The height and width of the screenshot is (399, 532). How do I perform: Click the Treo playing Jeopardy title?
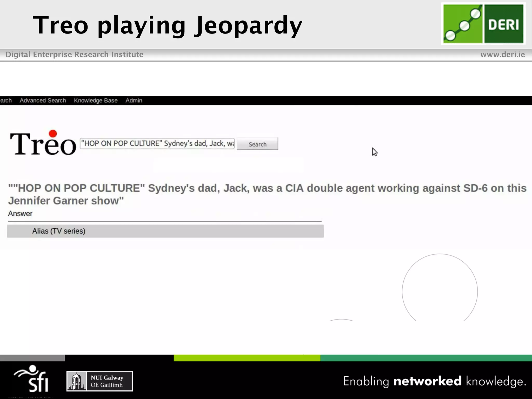(168, 25)
